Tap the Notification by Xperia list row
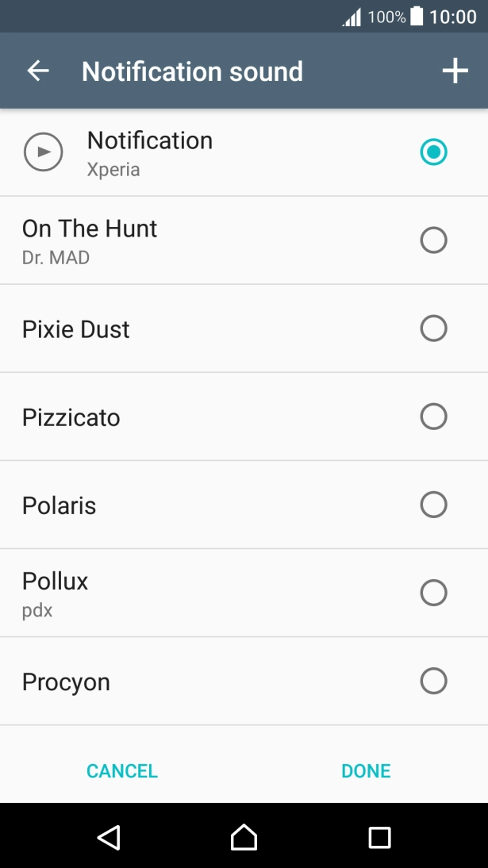The width and height of the screenshot is (488, 868). [198, 152]
